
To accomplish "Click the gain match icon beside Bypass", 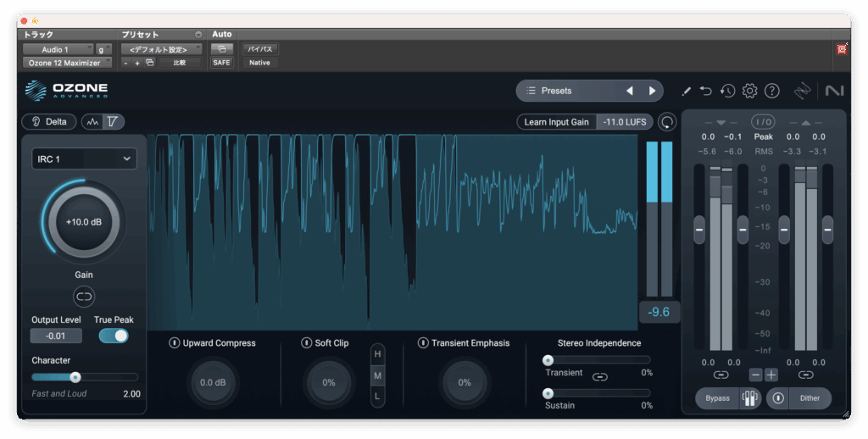I will pyautogui.click(x=749, y=398).
